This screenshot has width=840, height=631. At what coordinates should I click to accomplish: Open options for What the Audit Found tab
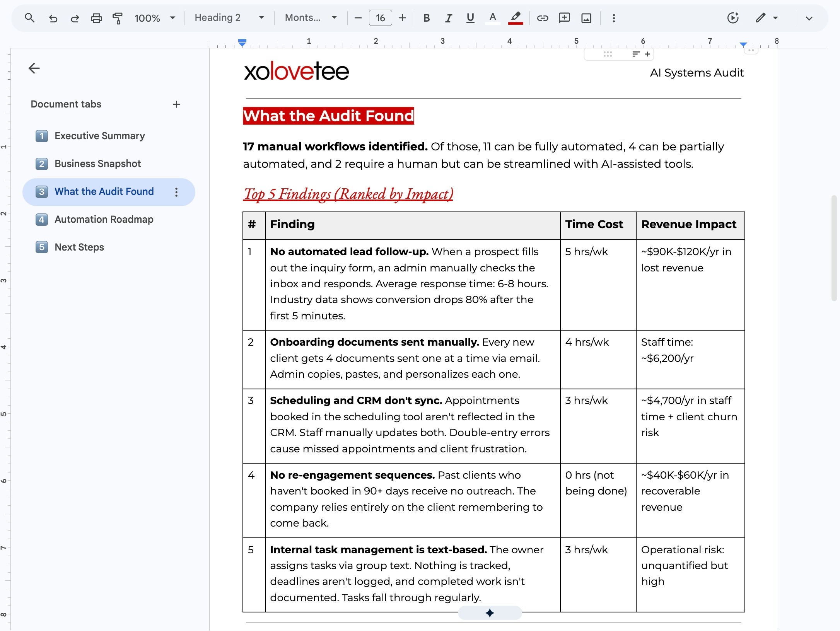click(x=176, y=192)
